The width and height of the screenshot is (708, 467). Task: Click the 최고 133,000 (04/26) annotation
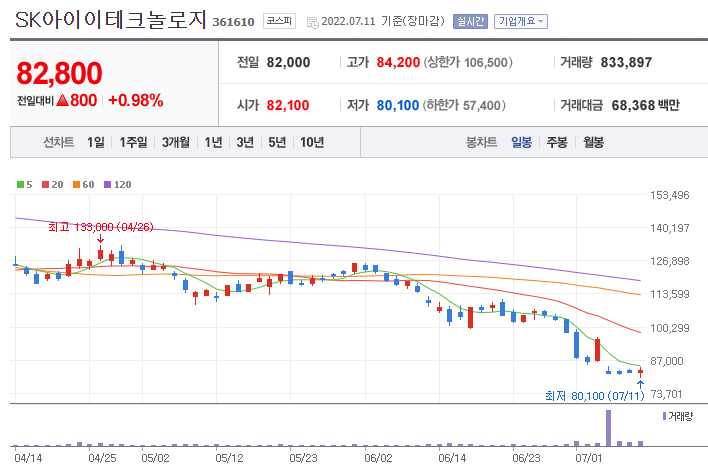[101, 227]
